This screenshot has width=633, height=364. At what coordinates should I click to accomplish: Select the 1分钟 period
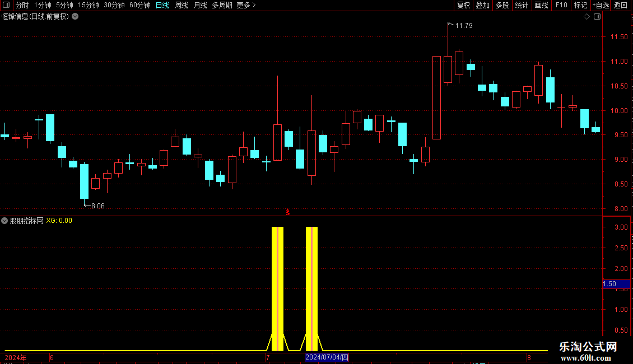[x=43, y=5]
